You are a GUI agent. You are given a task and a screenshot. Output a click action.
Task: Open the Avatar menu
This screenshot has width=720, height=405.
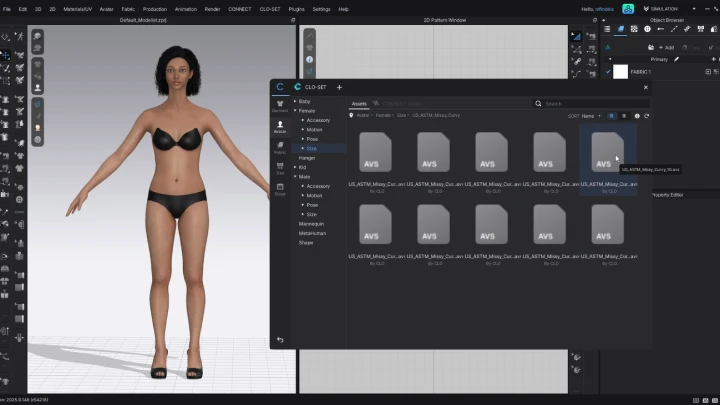point(107,9)
